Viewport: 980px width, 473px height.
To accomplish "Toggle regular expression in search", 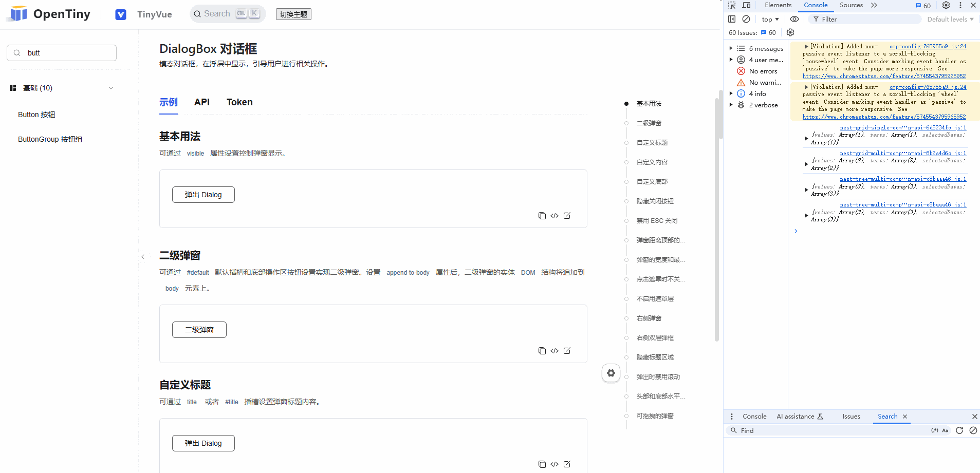I will (x=935, y=430).
